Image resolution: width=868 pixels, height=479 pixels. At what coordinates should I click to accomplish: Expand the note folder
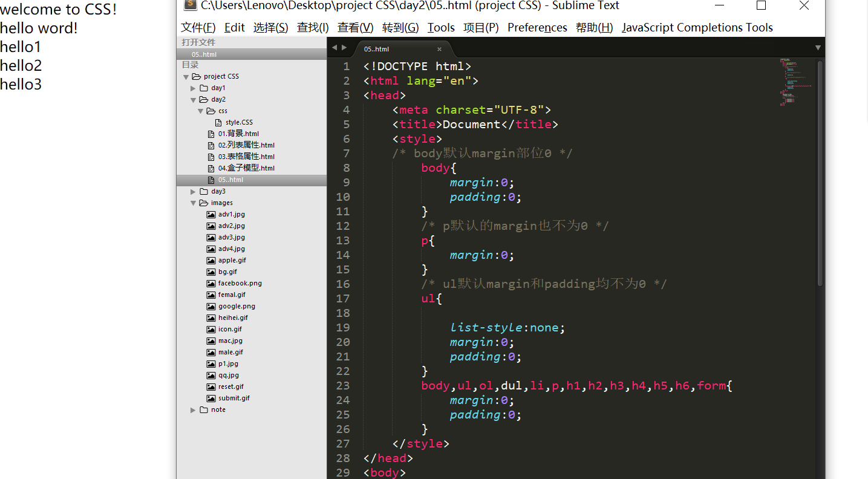tap(194, 410)
